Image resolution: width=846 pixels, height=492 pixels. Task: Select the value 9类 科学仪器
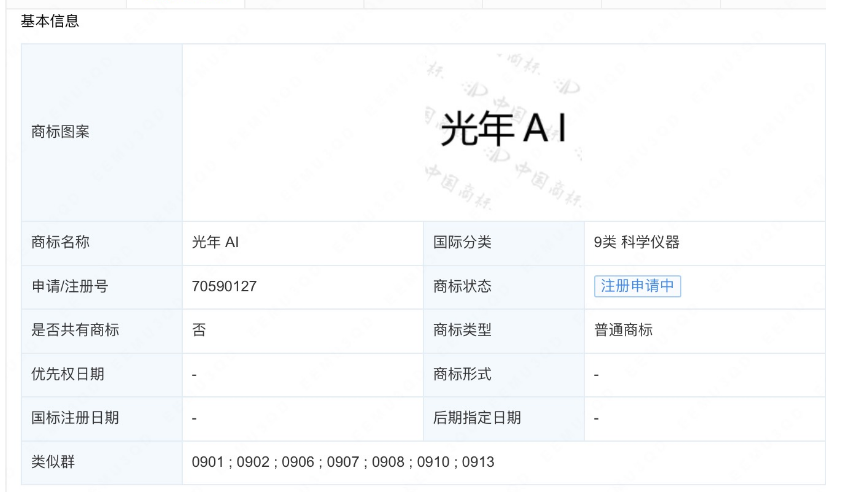[x=637, y=242]
